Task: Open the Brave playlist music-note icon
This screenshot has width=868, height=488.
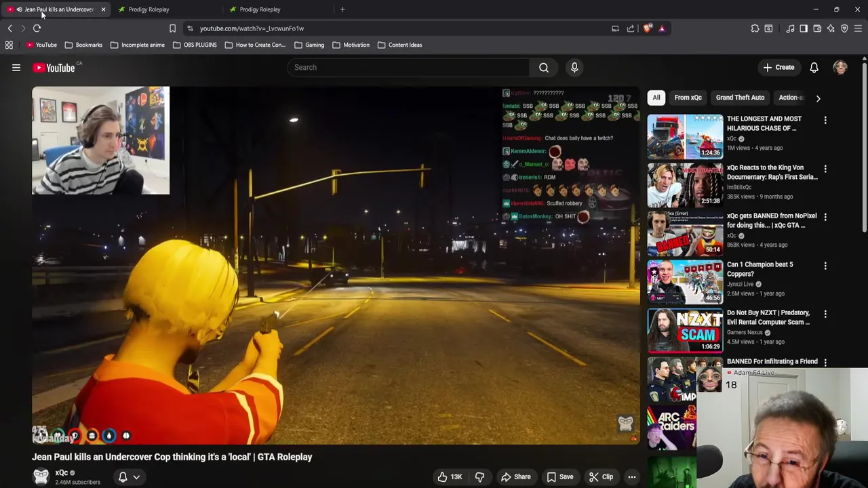Action: tap(790, 28)
